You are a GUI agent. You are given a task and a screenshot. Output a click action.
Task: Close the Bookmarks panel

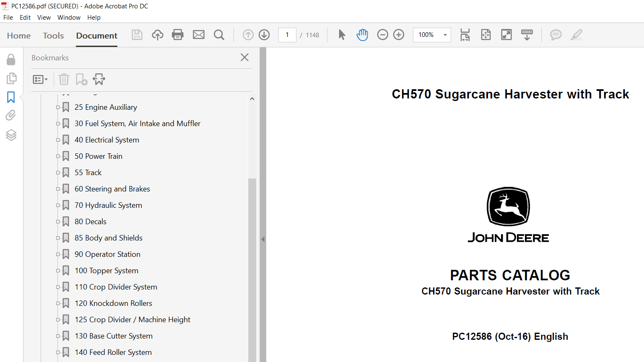pyautogui.click(x=245, y=57)
